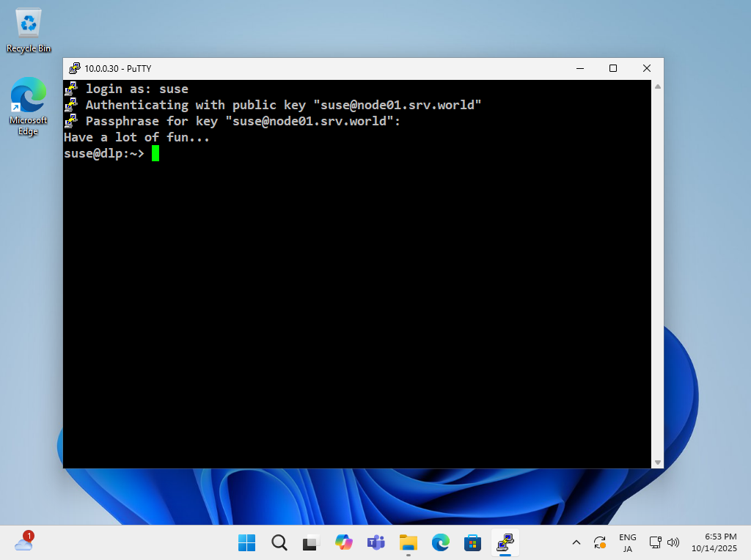Screen dimensions: 751x560
Task: Open the clock showing 6:53 PM
Action: 719,542
